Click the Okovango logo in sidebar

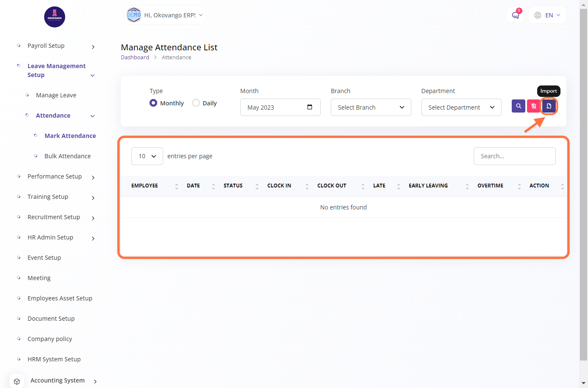(x=55, y=17)
